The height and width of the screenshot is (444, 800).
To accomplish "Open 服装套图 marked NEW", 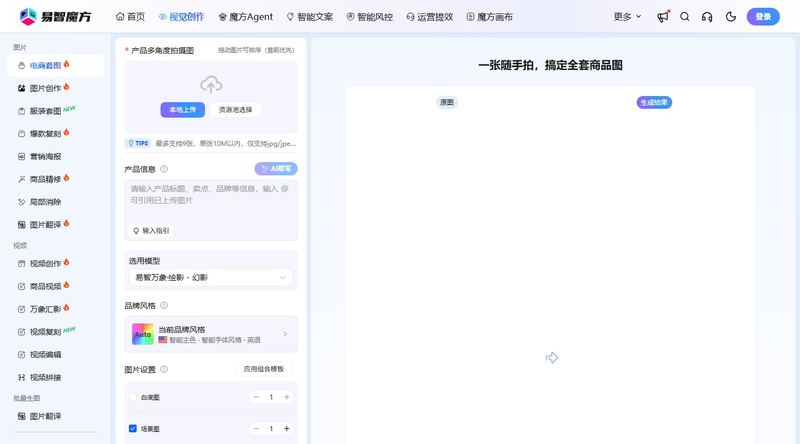I will pos(55,111).
